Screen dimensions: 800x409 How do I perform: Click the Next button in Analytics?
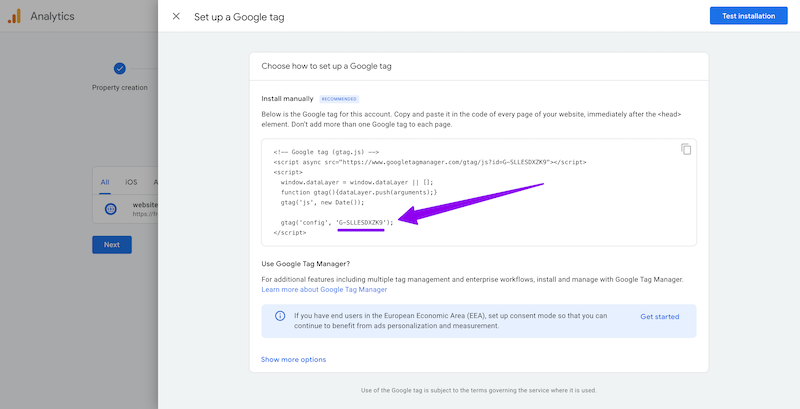pos(112,245)
